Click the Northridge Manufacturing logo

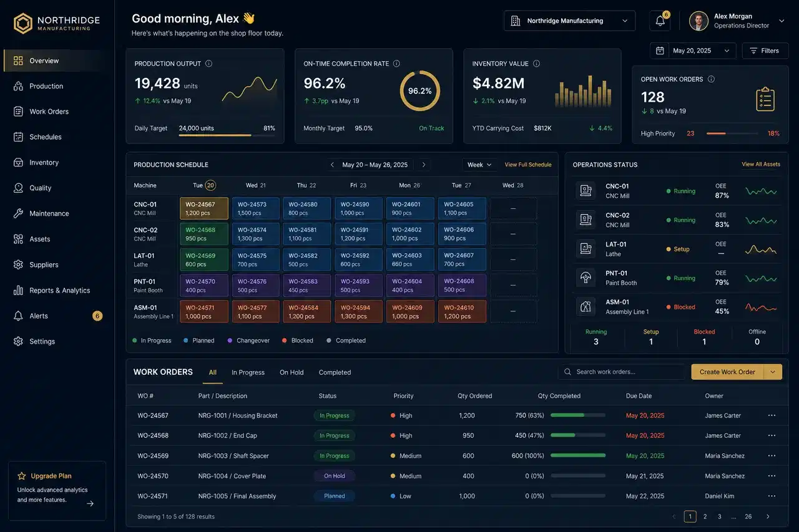point(57,24)
